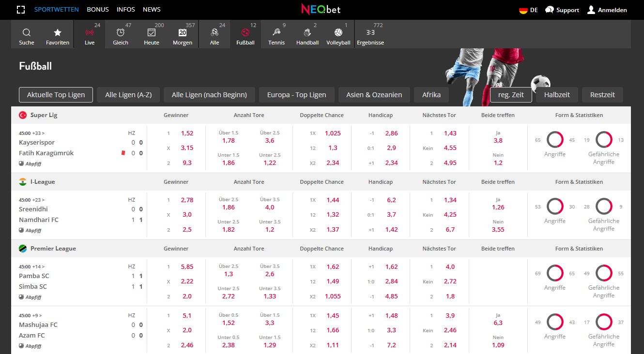The width and height of the screenshot is (644, 354).
Task: Switch to Alle Ligen (A-Z) tab
Action: point(128,95)
